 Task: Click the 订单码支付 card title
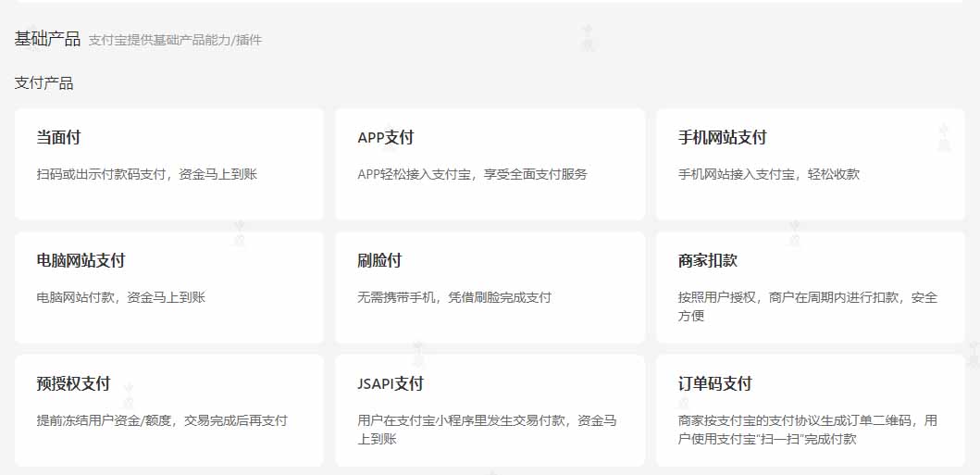point(714,383)
